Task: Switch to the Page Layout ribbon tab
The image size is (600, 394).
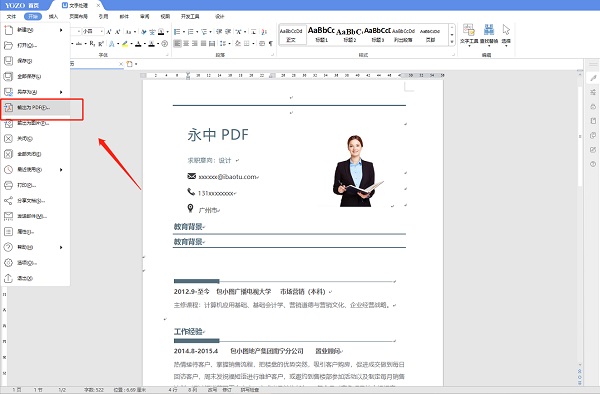Action: (x=78, y=16)
